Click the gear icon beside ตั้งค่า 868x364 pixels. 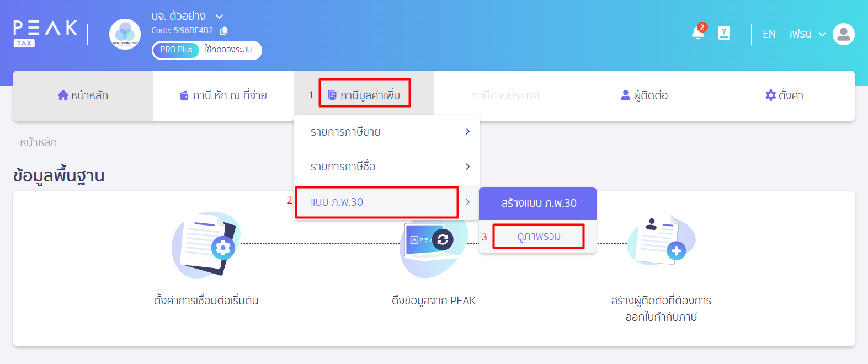point(771,95)
